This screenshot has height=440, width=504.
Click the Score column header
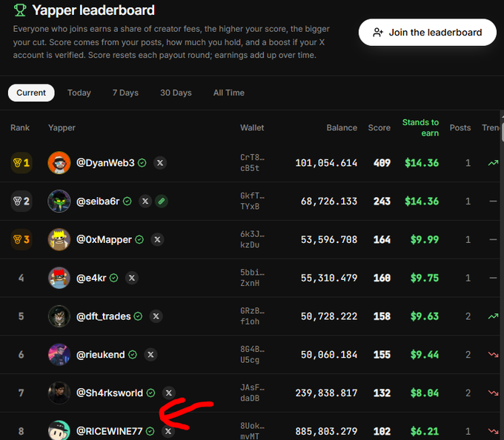click(x=379, y=128)
